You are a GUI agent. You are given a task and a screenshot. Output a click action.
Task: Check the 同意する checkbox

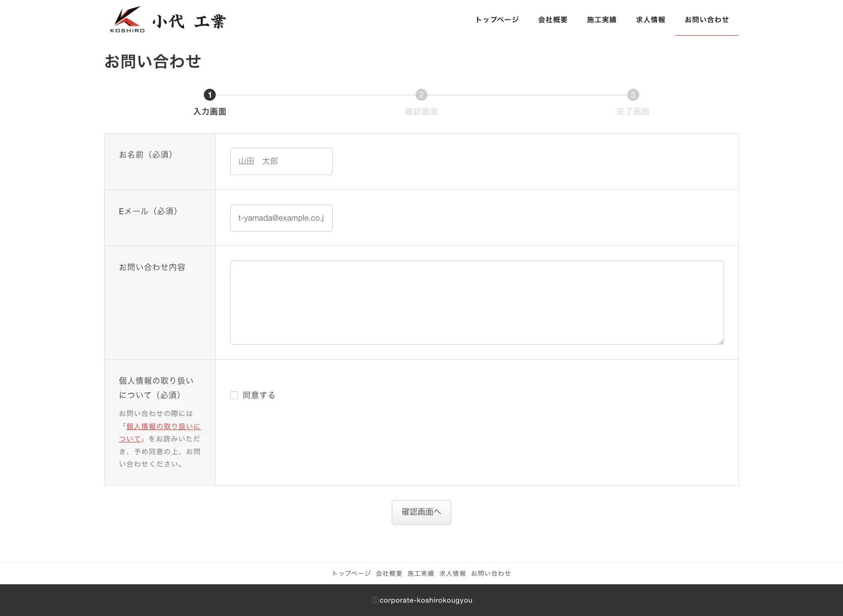[x=234, y=395]
